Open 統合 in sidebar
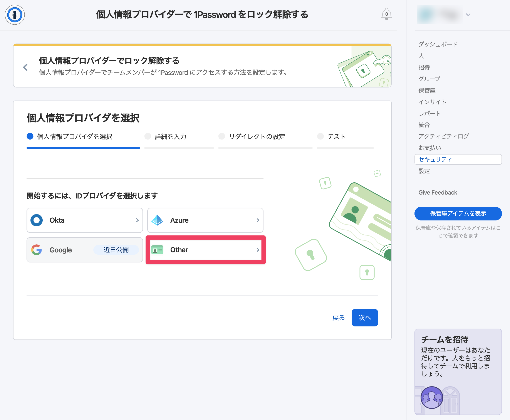510x420 pixels. pos(424,125)
